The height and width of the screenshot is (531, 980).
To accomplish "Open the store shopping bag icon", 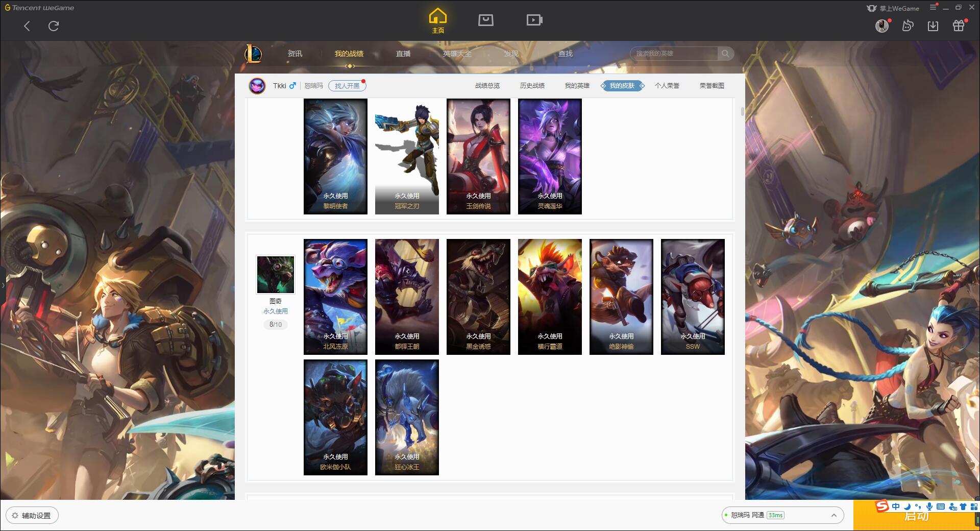I will [x=485, y=20].
